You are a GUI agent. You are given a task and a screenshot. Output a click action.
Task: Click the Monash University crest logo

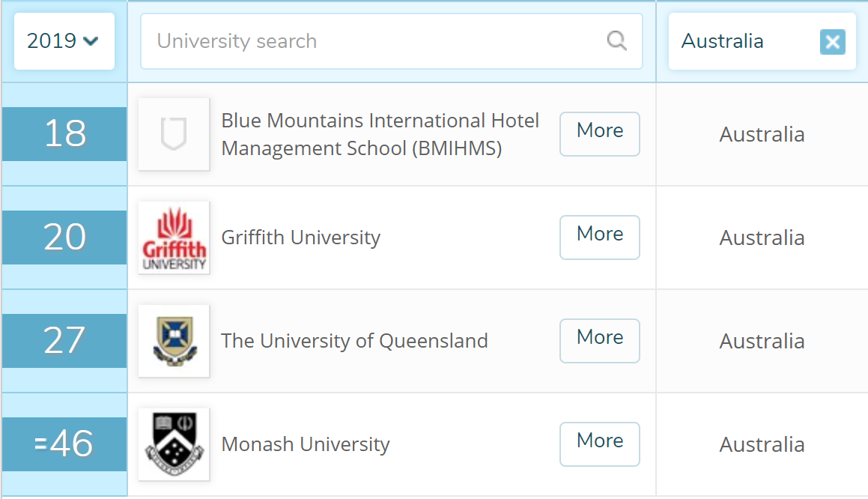[174, 444]
